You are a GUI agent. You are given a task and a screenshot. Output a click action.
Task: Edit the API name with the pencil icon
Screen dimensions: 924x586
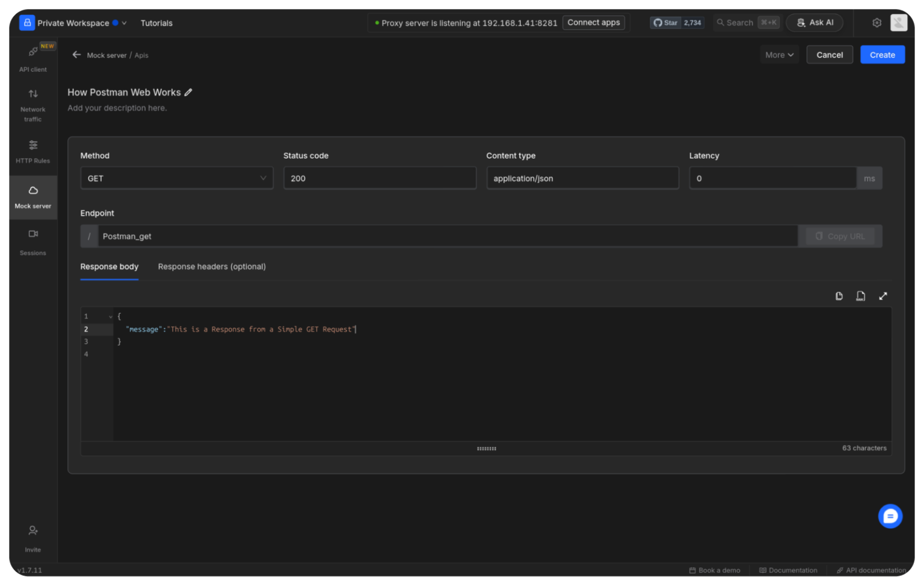(x=188, y=92)
